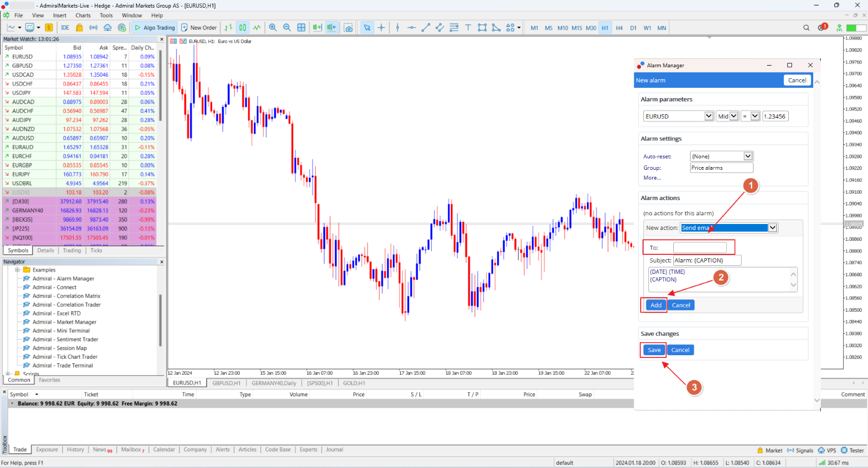Take chart screenshot camera icon
The height and width of the screenshot is (468, 868).
coord(348,28)
